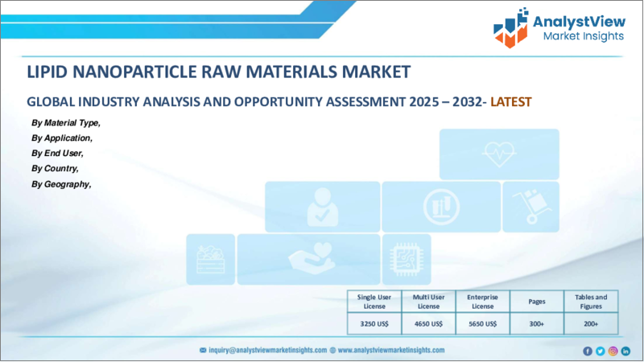
Task: Click the By End User segment label
Action: (57, 153)
